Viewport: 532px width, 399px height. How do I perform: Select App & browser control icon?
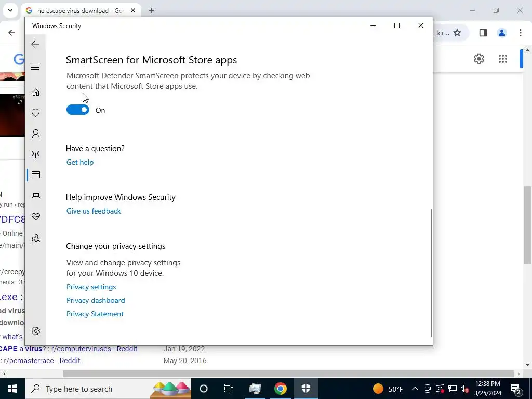[36, 175]
